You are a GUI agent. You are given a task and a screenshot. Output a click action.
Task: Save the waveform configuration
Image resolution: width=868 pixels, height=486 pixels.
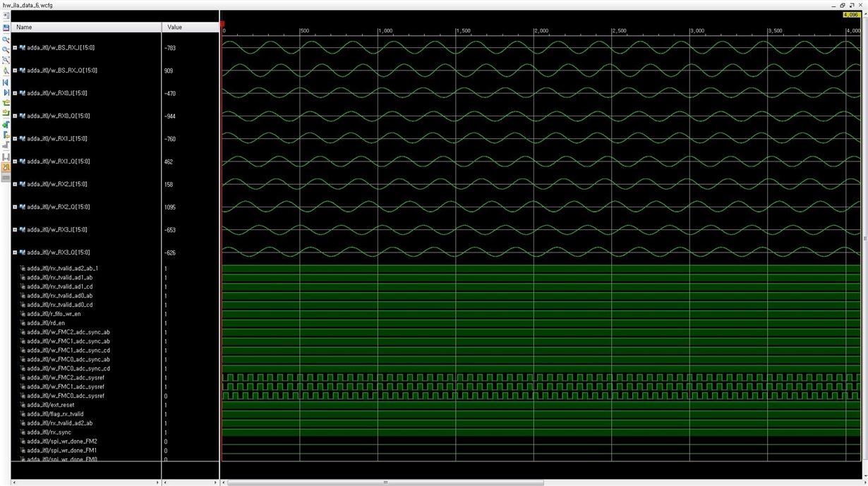click(x=6, y=28)
